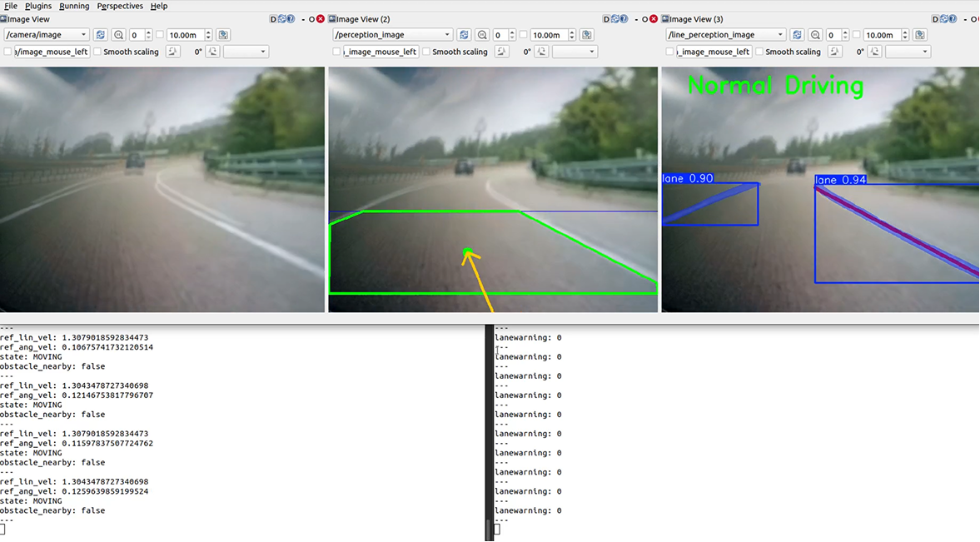
Task: Click the image_mouse_left field in Image View (2)
Action: [x=381, y=52]
